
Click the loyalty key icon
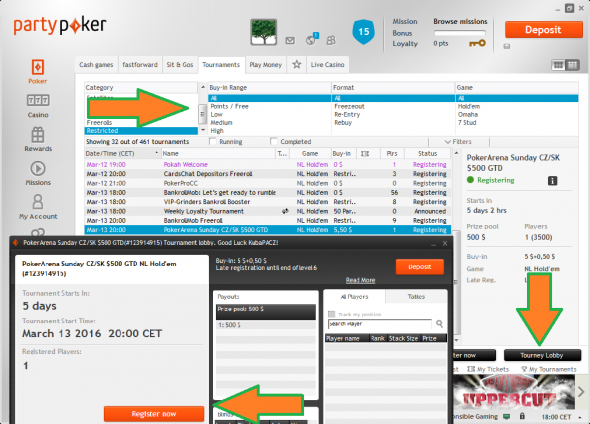tap(477, 43)
